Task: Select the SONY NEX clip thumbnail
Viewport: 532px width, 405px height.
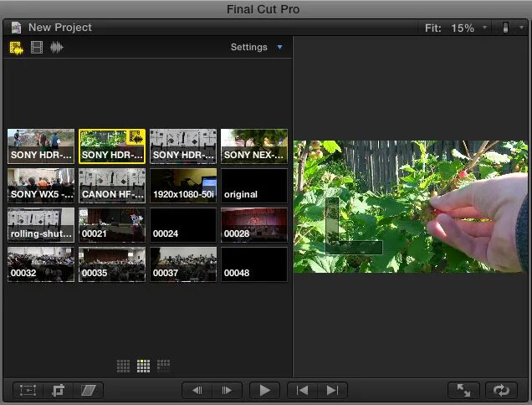Action: (254, 146)
